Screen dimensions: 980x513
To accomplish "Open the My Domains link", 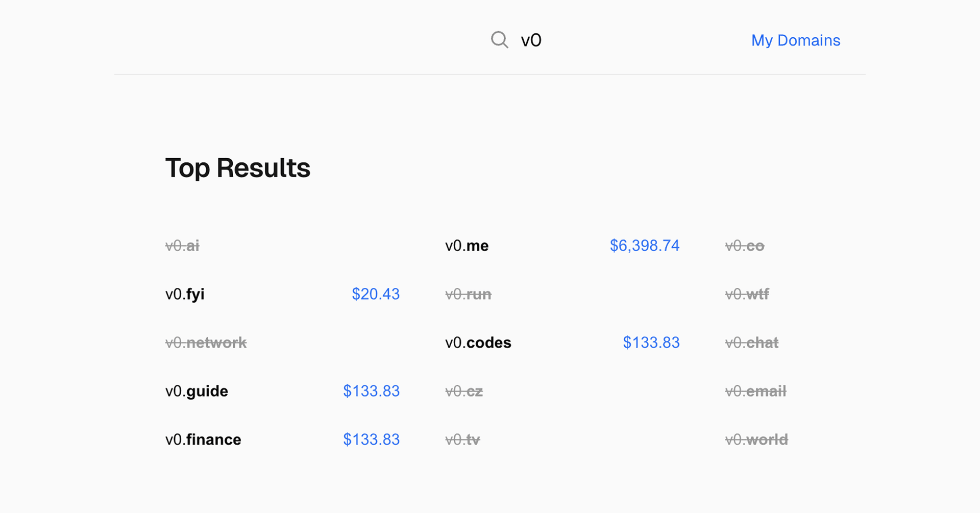I will [795, 40].
